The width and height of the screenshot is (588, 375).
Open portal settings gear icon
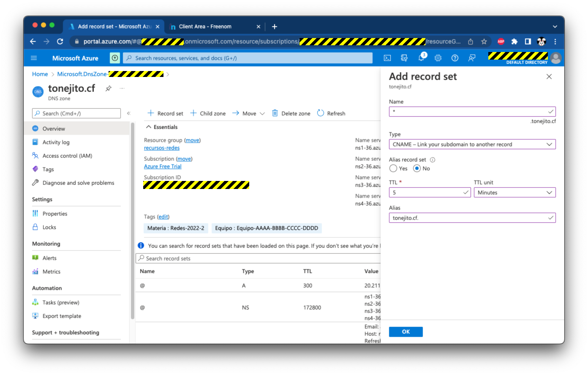pos(438,58)
